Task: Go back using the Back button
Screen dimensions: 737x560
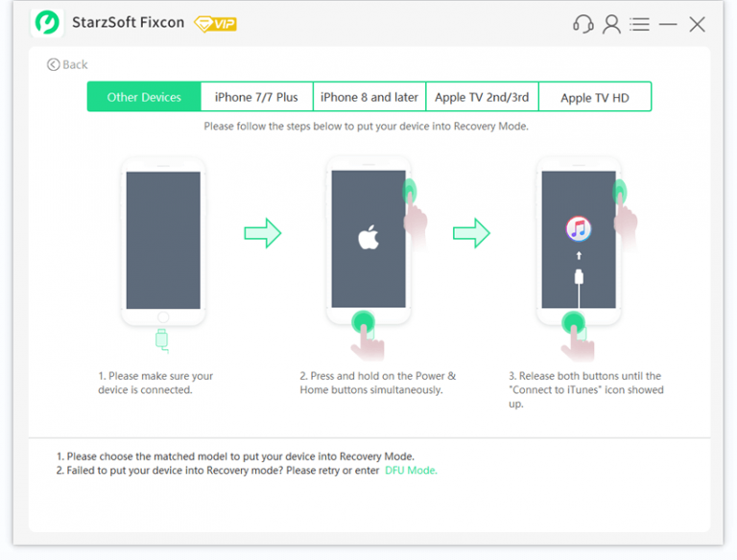Action: [67, 64]
